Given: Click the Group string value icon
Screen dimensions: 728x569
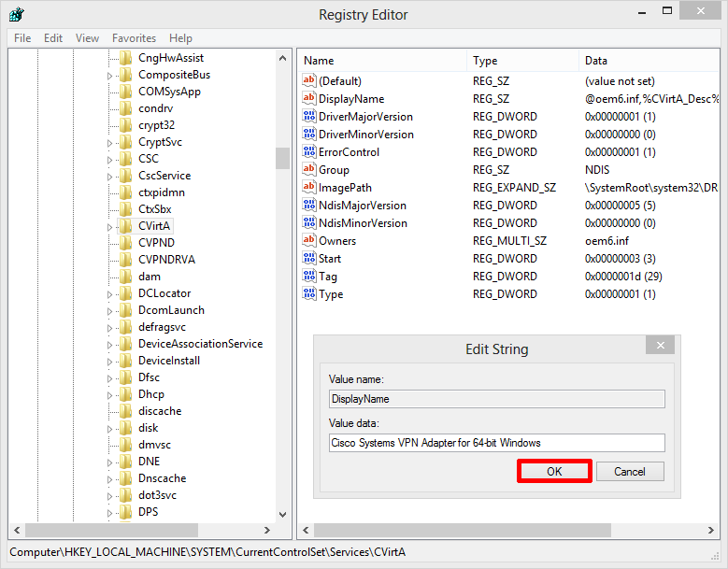Looking at the screenshot, I should pos(308,169).
